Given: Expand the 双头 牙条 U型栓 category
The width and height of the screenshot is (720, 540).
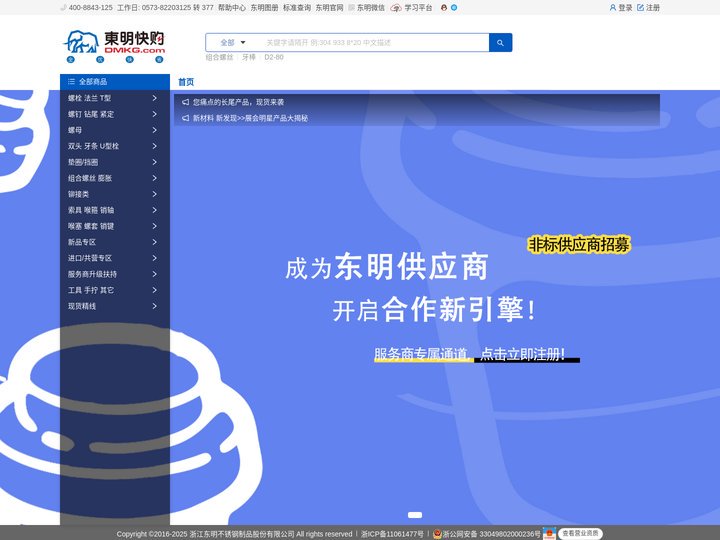Looking at the screenshot, I should click(155, 146).
